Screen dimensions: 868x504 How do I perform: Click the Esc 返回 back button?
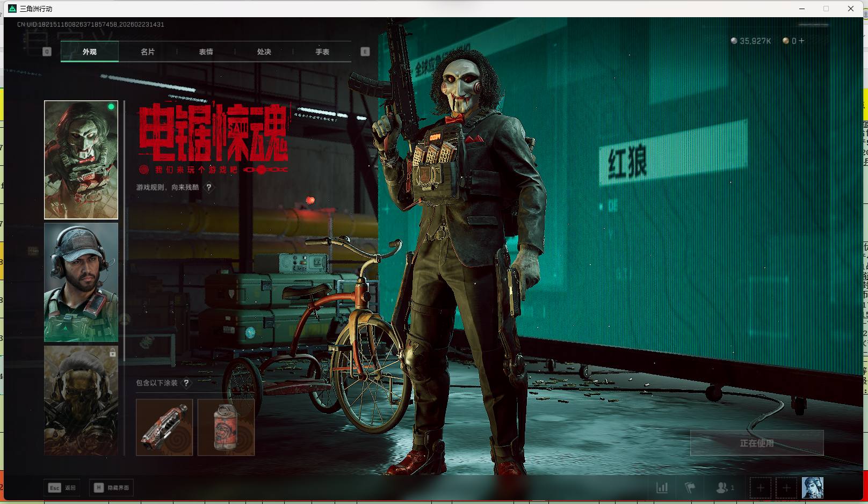[x=62, y=488]
